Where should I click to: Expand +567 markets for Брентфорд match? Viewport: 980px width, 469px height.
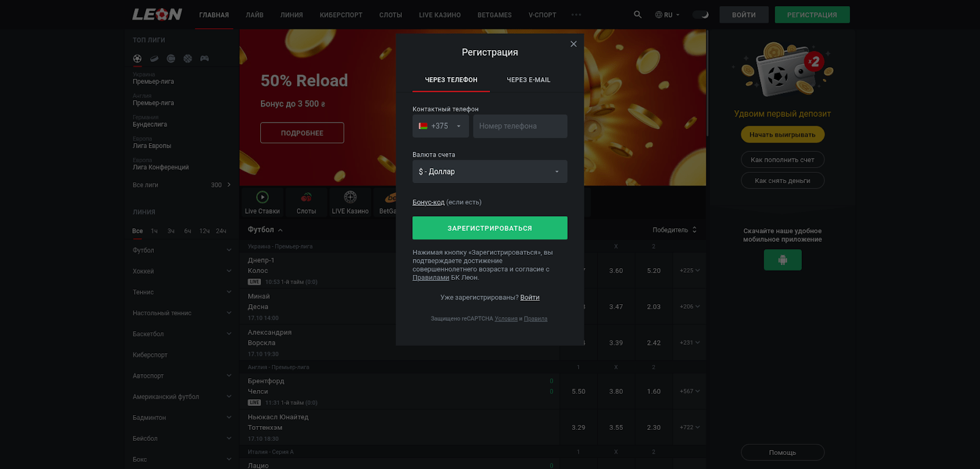[690, 391]
